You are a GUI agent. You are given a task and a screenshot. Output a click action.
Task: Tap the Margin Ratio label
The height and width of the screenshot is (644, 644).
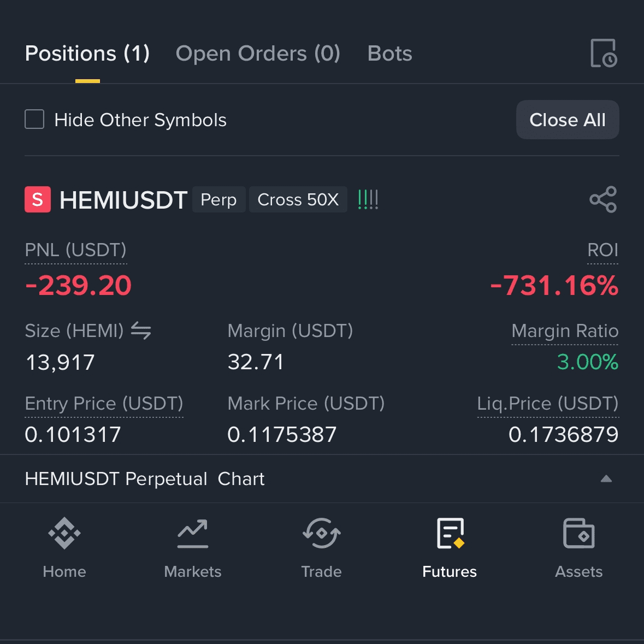click(565, 331)
